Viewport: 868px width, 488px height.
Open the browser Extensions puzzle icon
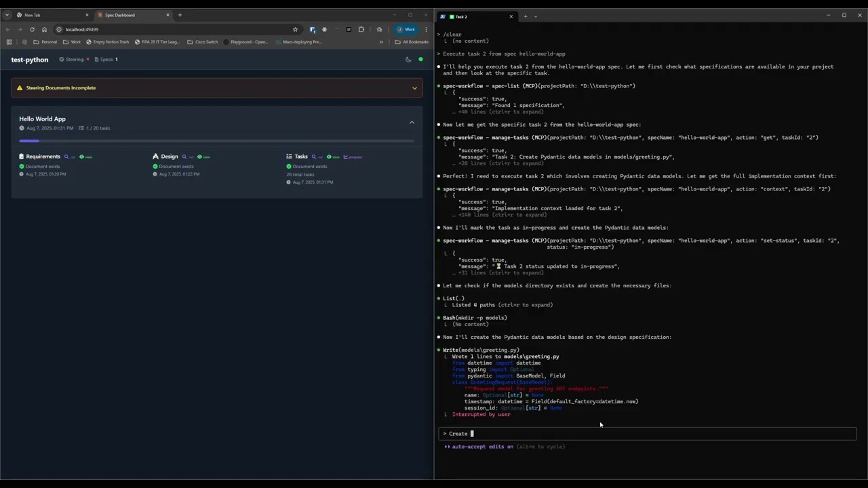coord(361,29)
